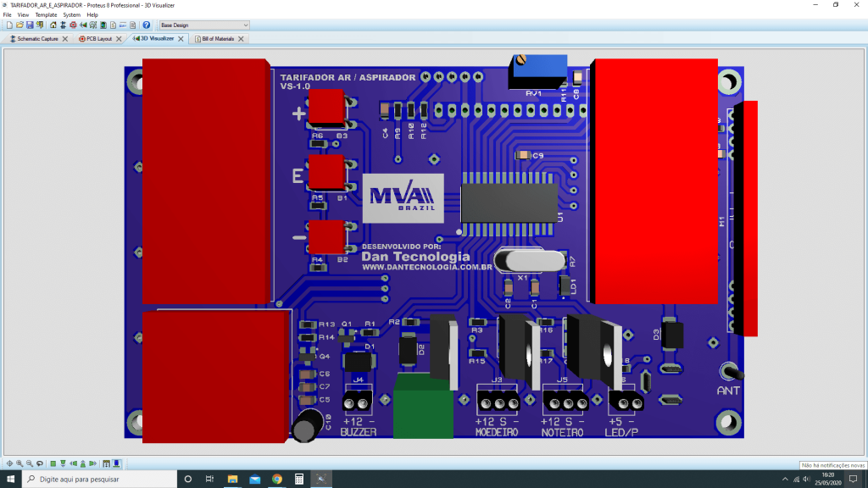Open the Bill of Materials tab
This screenshot has height=488, width=868.
tap(218, 39)
